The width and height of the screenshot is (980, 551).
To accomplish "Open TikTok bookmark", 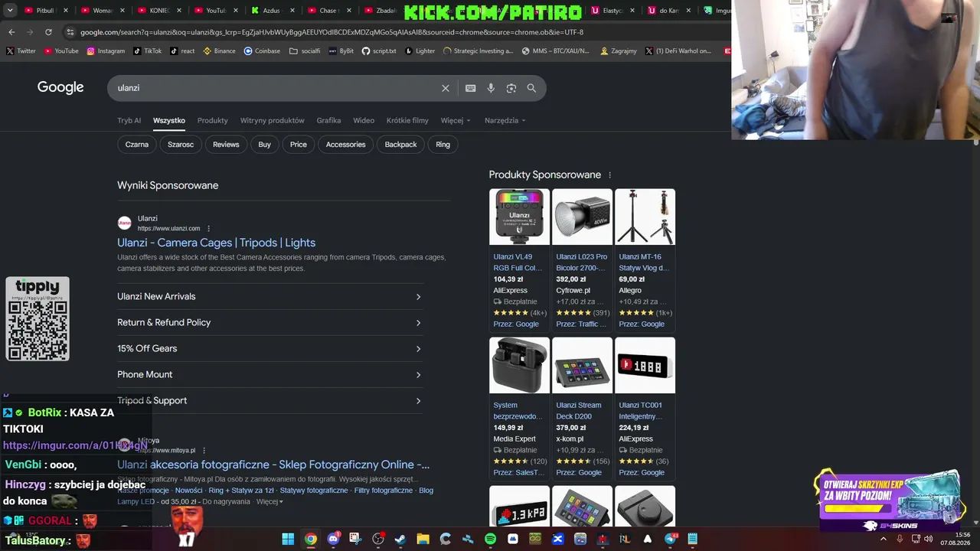I will tap(147, 51).
